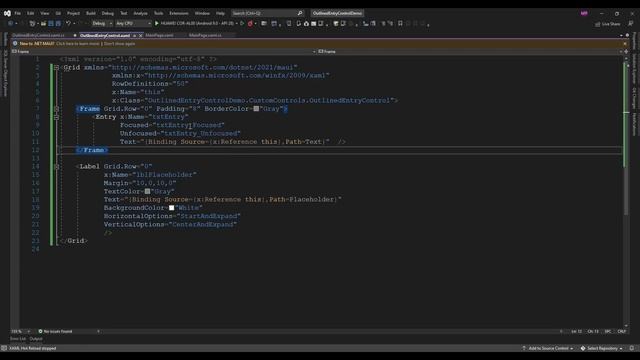The width and height of the screenshot is (640, 360).
Task: Select the active OutlinedEntryControl.xaml tab
Action: [105, 36]
